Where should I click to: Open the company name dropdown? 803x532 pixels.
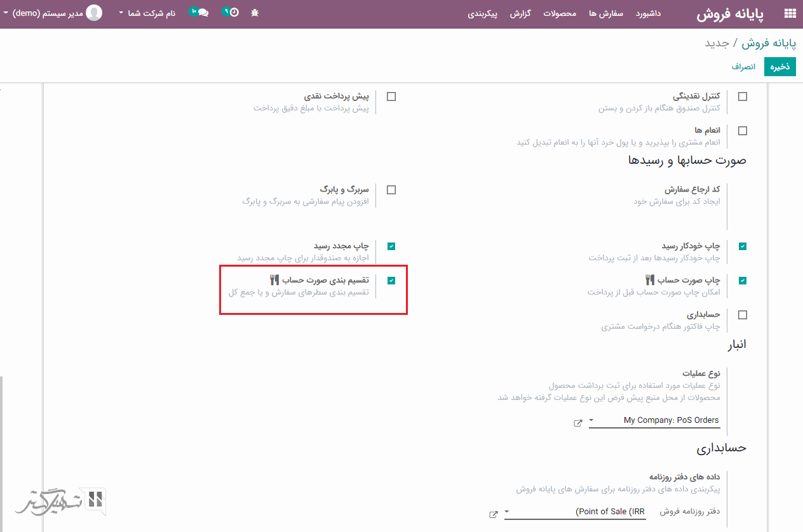(147, 13)
